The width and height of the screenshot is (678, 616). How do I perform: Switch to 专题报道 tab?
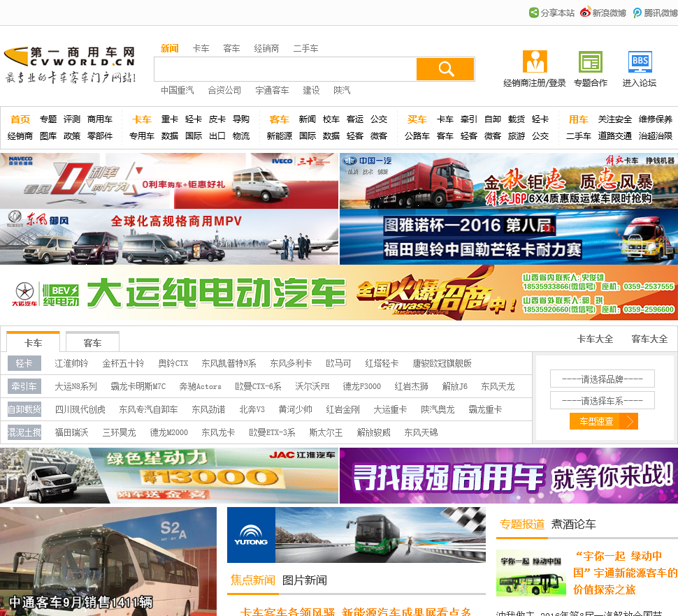[x=522, y=524]
